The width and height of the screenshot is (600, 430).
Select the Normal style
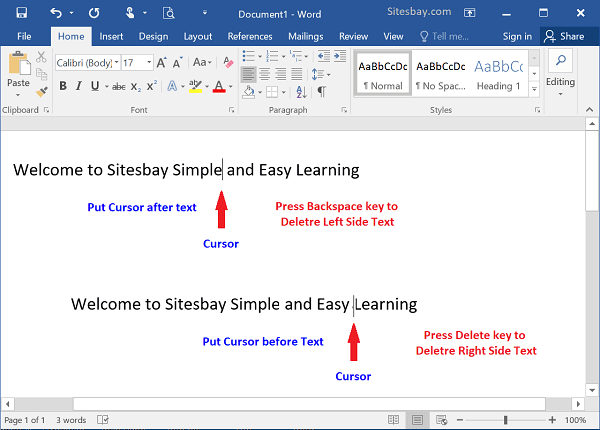pos(383,73)
